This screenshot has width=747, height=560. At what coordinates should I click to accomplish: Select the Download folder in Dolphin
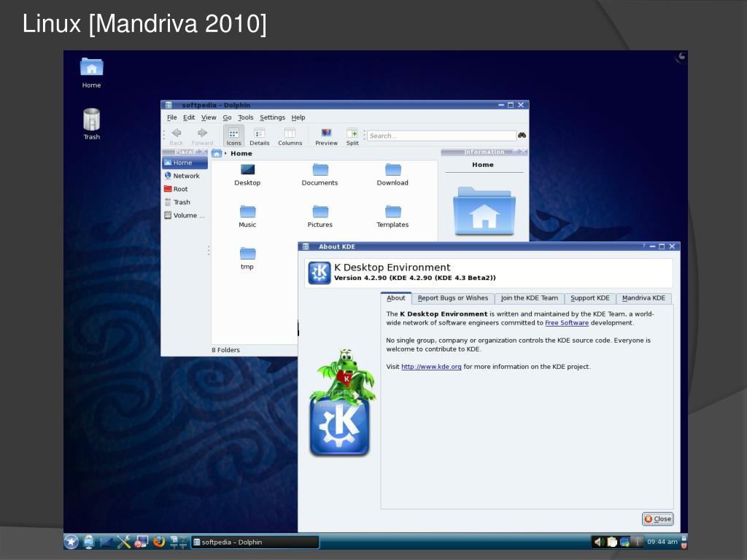point(392,174)
